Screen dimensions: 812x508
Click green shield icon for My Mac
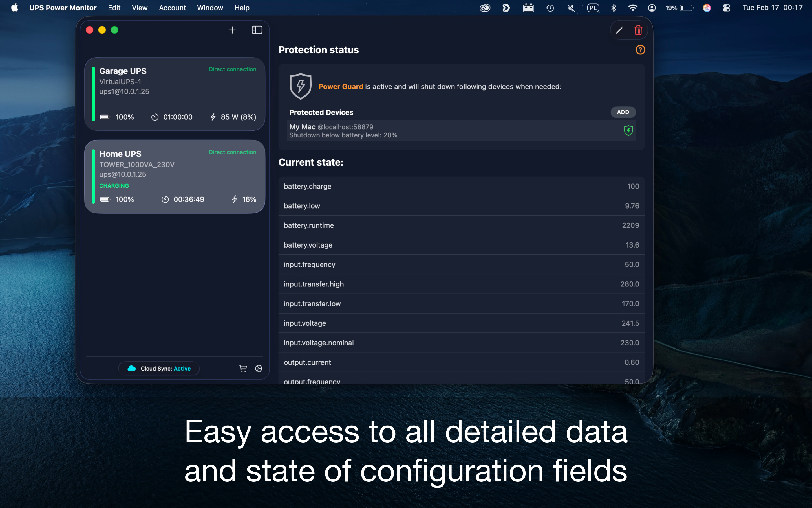[x=628, y=131]
